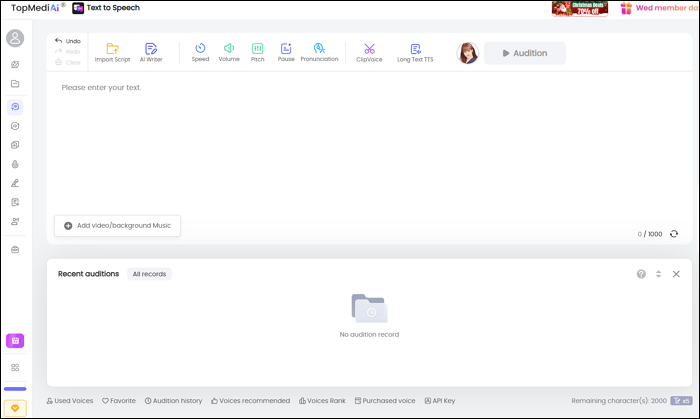The width and height of the screenshot is (700, 419).
Task: Open the AI Writer tool
Action: (151, 48)
